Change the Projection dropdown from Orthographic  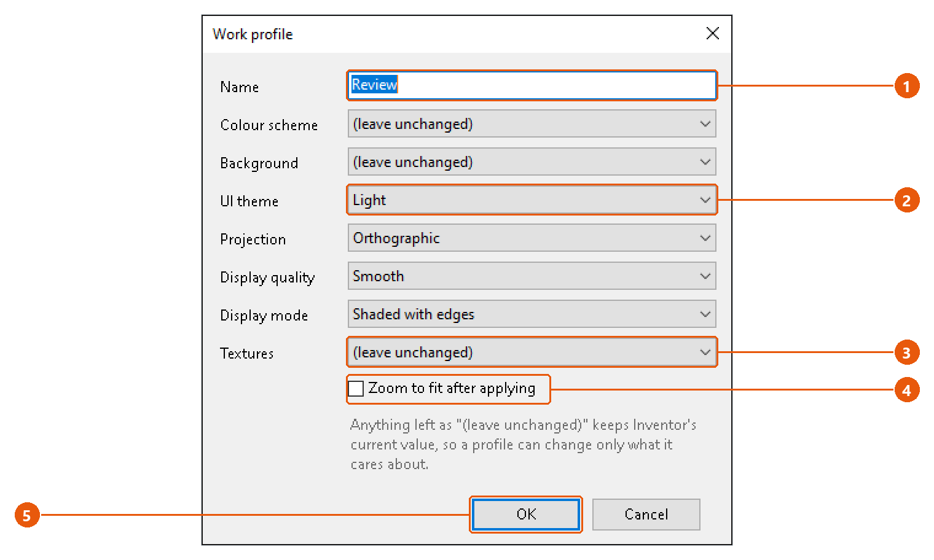(x=532, y=238)
